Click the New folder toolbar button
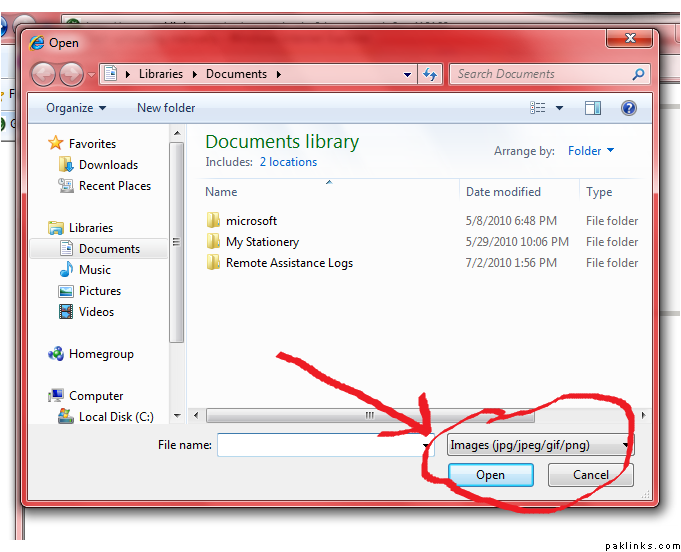The image size is (681, 552). click(166, 108)
